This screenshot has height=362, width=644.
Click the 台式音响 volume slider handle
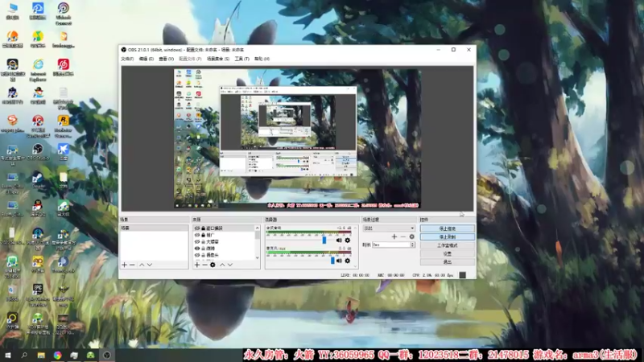tap(324, 240)
